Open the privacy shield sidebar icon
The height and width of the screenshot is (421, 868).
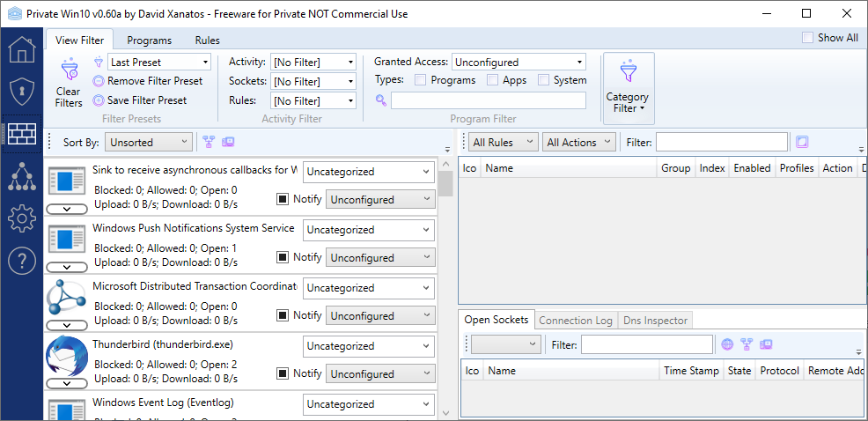pyautogui.click(x=22, y=91)
